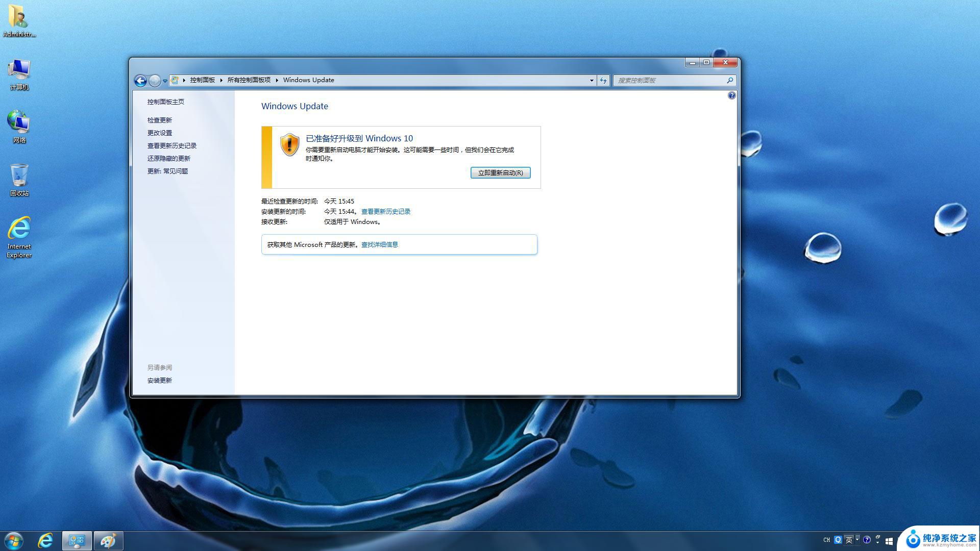Select 更改设置 in control panel
The image size is (980, 551).
pos(160,133)
